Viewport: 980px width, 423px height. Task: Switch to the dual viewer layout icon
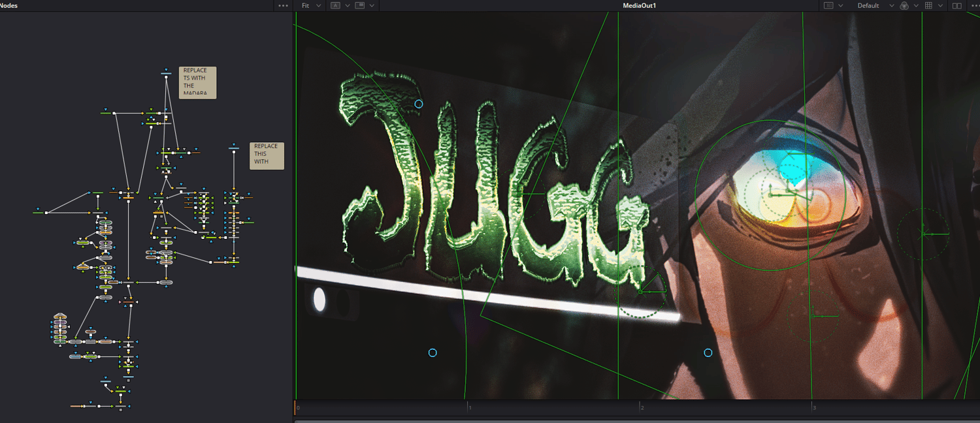[956, 5]
